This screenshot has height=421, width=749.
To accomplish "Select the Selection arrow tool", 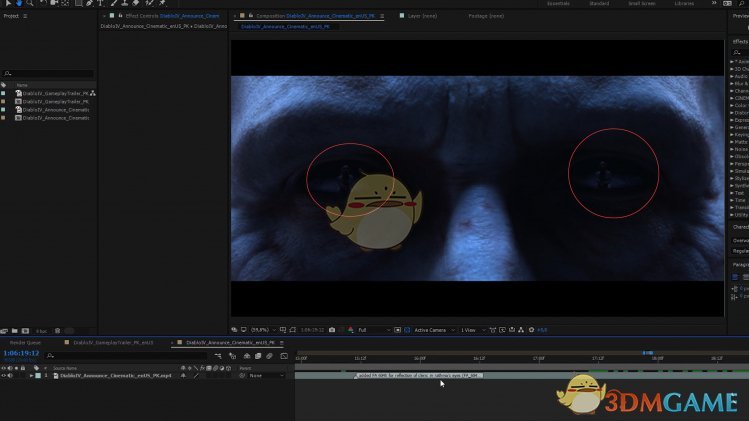I will [x=8, y=3].
